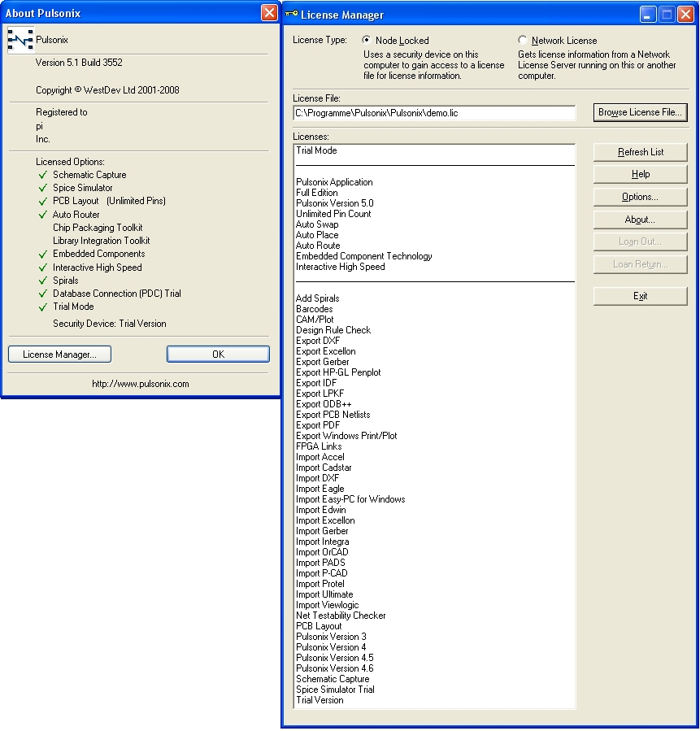Select Export HP-GL Penplot entry
Viewport: 700px width, 731px height.
click(338, 372)
